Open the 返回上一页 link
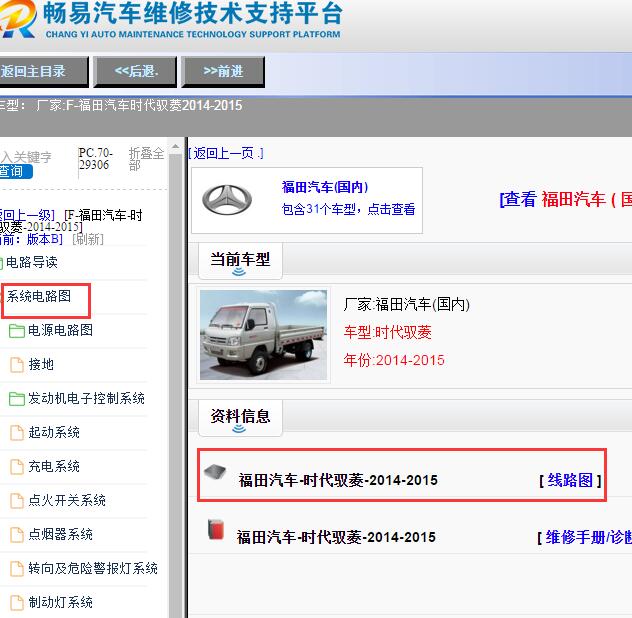The width and height of the screenshot is (632, 618). 226,153
